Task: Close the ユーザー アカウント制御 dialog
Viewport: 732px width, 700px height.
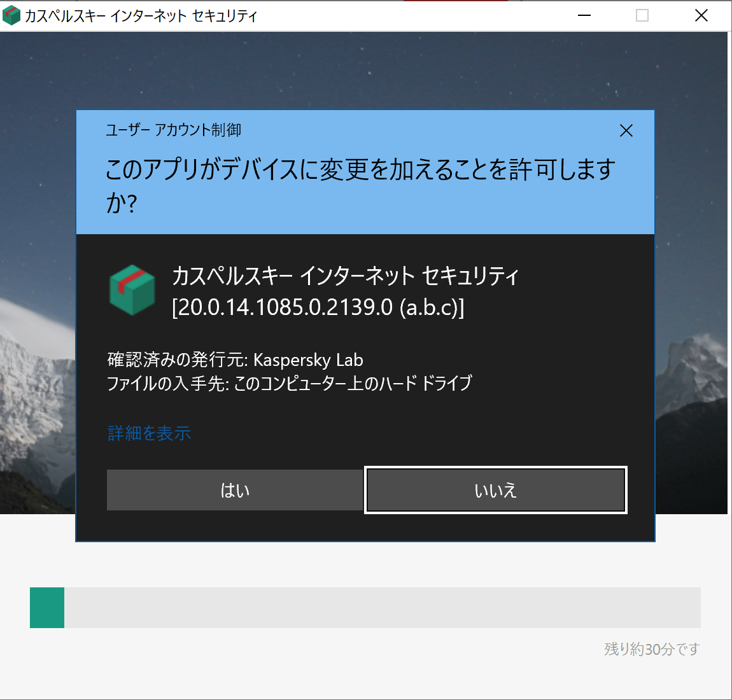Action: pos(626,130)
